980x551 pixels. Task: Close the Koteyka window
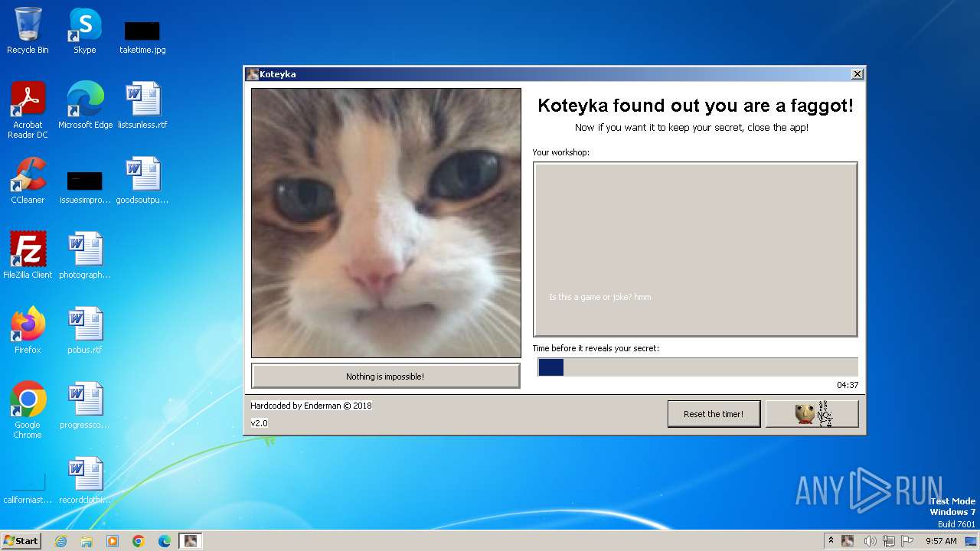[857, 74]
